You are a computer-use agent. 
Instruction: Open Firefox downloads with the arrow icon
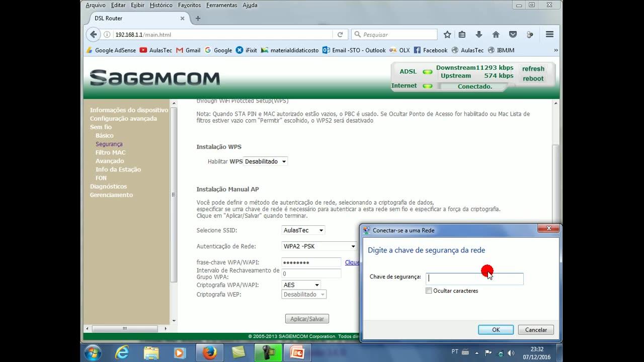tap(479, 34)
